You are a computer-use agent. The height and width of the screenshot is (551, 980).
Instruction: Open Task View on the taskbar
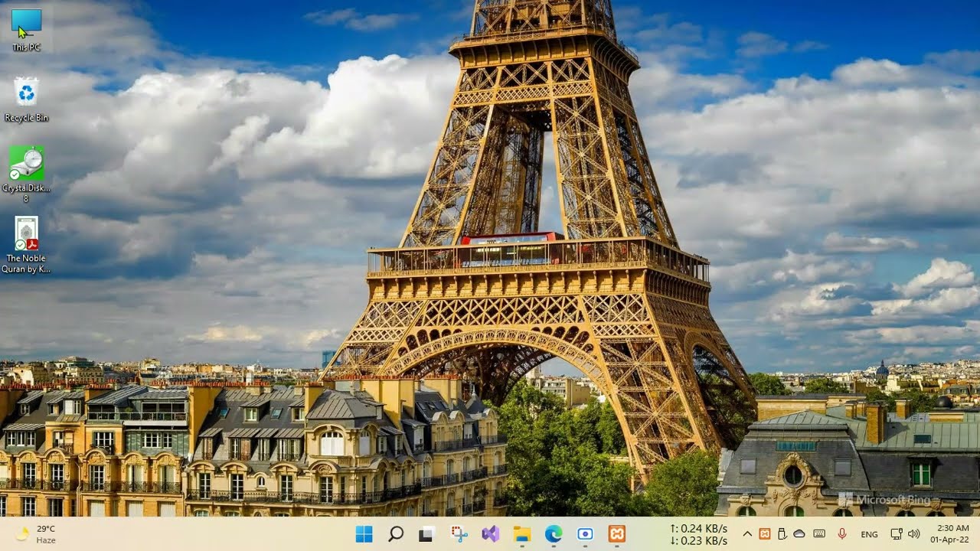[427, 534]
